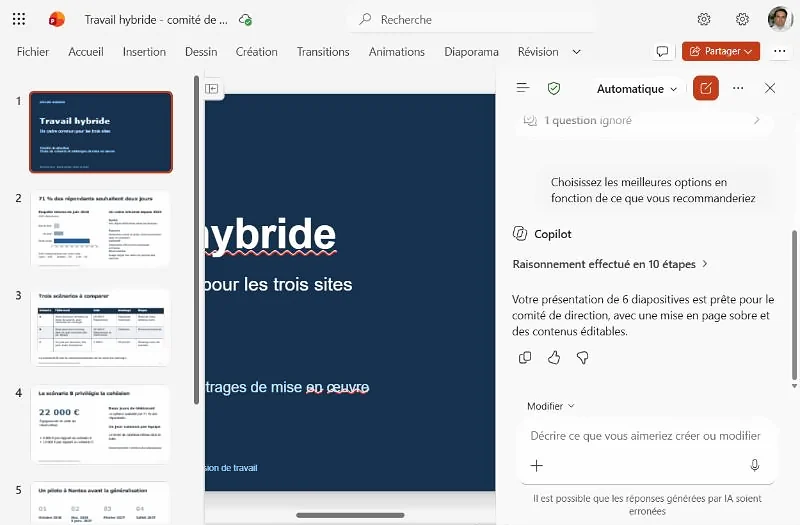Screen dimensions: 800x525
Task: Click the Copilot logo icon
Action: pyautogui.click(x=519, y=234)
